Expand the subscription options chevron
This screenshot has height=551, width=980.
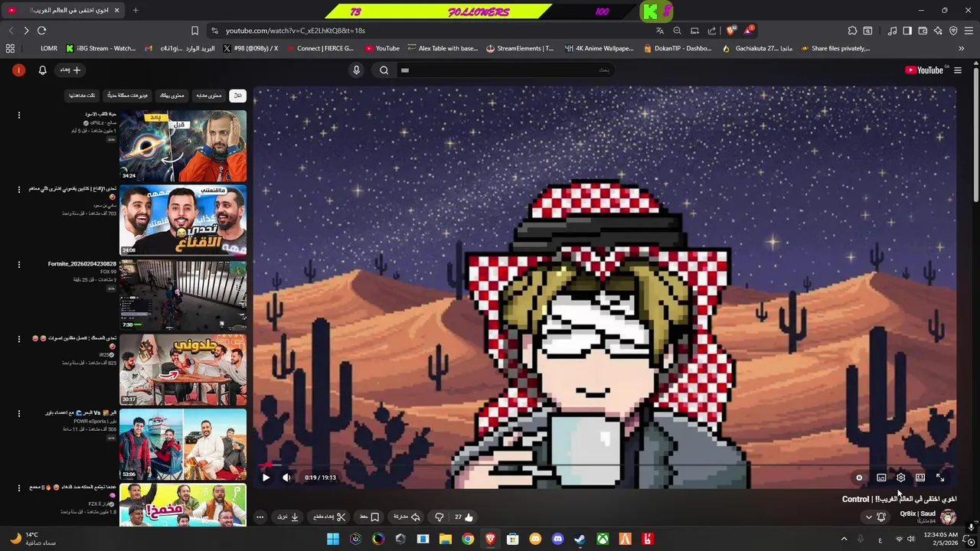coord(869,517)
